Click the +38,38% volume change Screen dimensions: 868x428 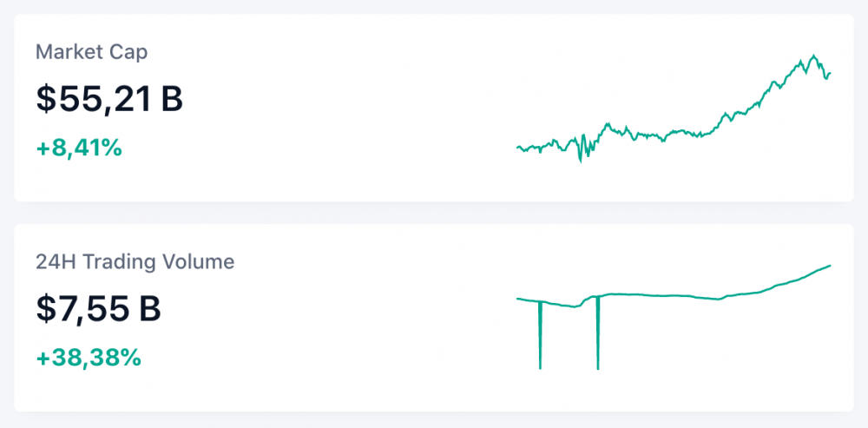pos(88,357)
